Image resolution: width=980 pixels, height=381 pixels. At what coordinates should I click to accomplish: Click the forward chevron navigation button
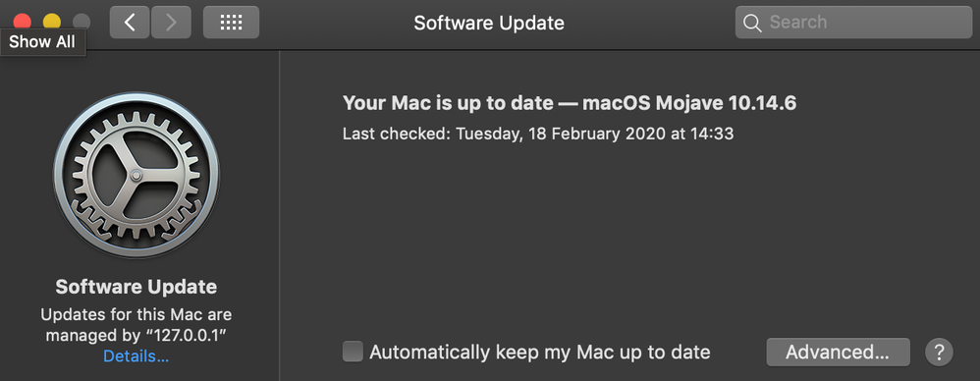tap(171, 23)
